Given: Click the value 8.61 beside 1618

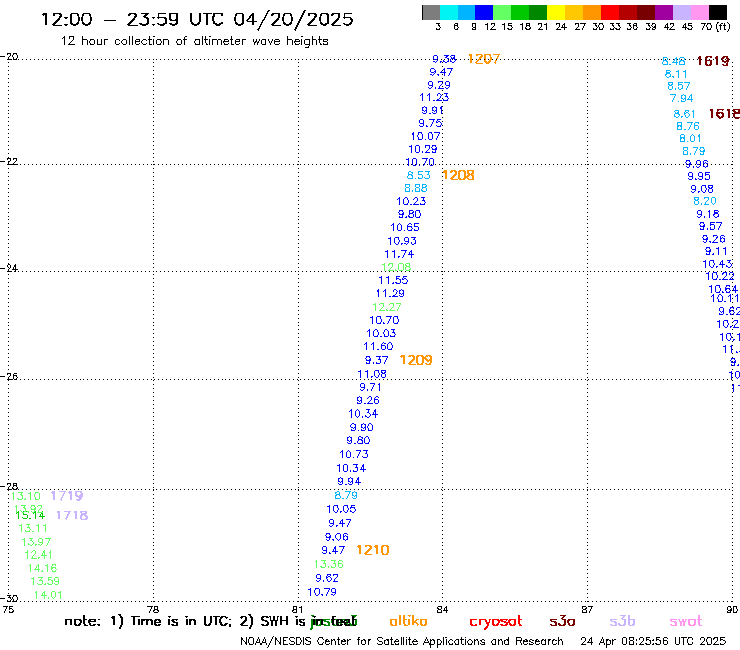Looking at the screenshot, I should coord(684,114).
